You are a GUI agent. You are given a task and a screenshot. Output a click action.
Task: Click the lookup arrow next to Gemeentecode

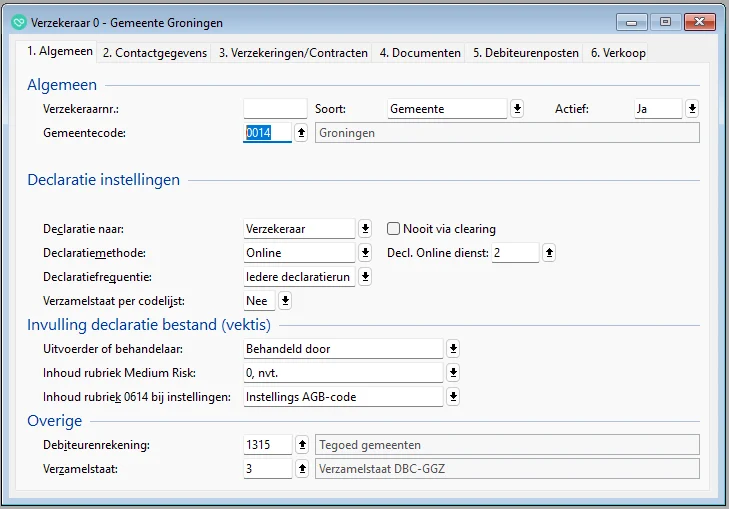301,133
